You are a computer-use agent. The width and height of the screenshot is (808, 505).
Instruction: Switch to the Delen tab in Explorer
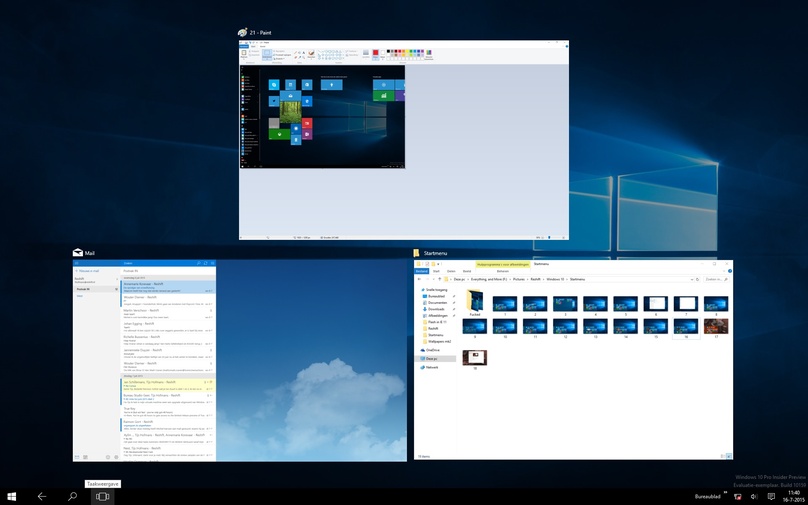coord(451,271)
